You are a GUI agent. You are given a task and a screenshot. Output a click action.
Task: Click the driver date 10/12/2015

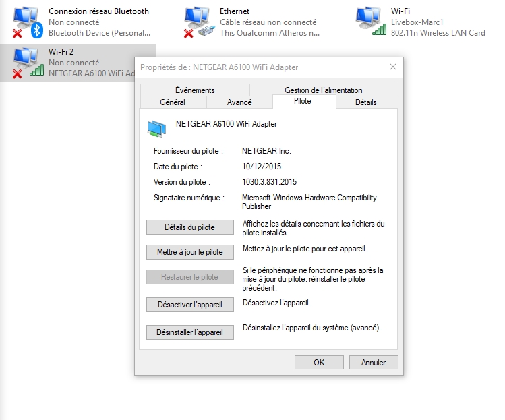coord(262,167)
